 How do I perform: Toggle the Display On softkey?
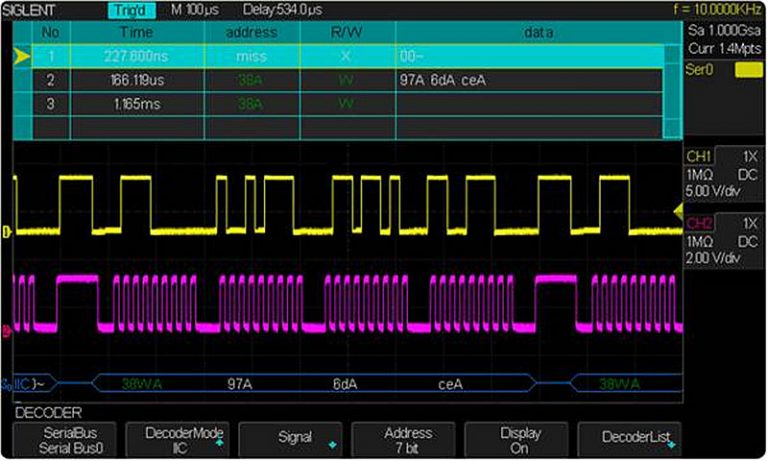(x=519, y=441)
